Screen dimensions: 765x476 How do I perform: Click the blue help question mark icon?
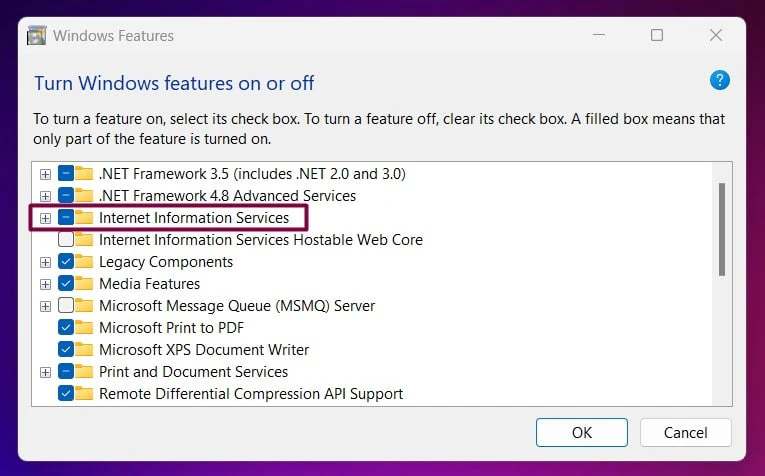[x=720, y=80]
